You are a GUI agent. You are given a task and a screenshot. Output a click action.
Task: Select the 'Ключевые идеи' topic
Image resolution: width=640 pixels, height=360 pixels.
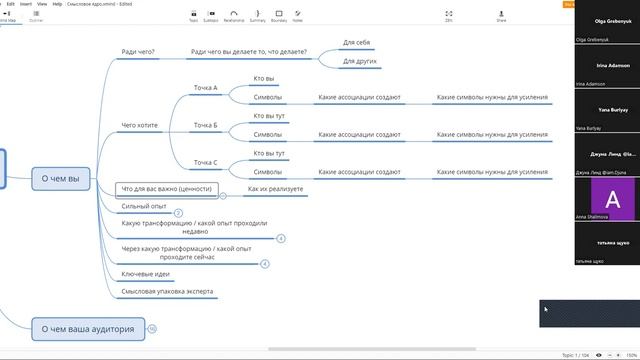[145, 274]
